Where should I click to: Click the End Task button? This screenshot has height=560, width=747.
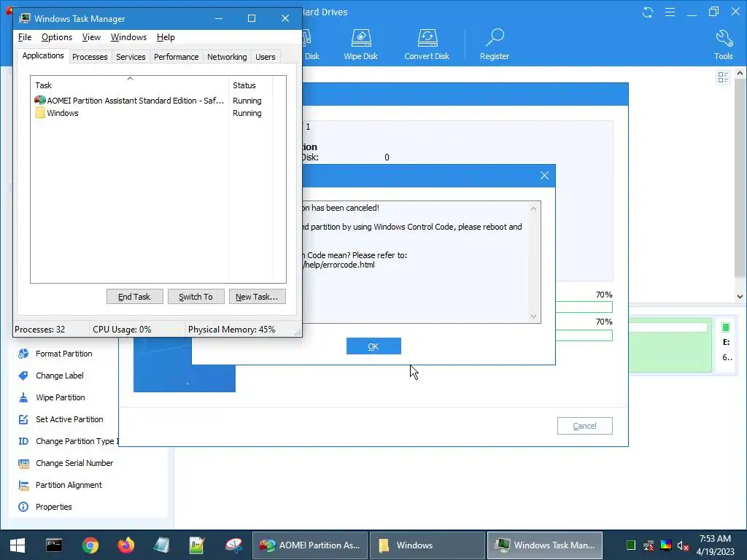(x=134, y=297)
